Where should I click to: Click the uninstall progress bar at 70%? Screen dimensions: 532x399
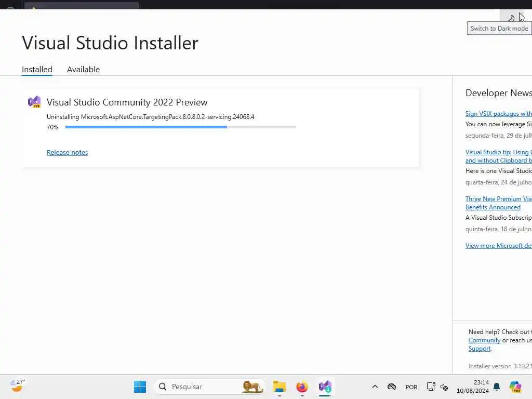click(x=180, y=127)
